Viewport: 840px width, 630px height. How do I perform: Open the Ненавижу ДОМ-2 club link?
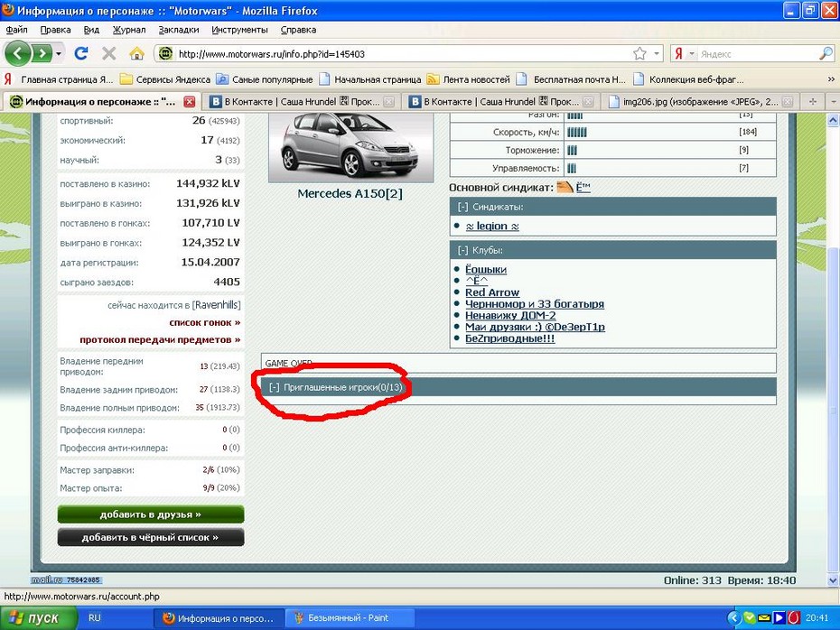[510, 315]
